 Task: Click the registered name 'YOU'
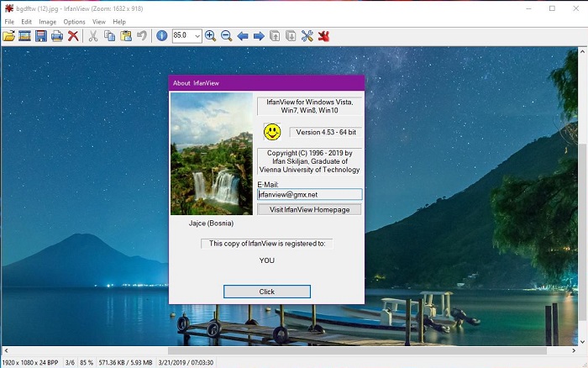[266, 260]
